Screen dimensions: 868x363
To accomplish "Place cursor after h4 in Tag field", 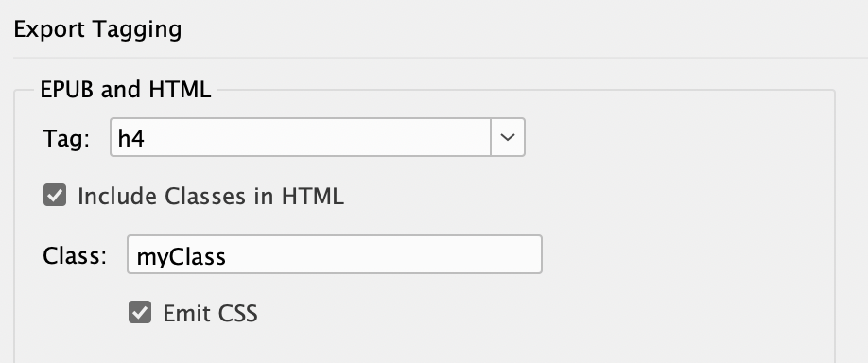I will coord(146,138).
